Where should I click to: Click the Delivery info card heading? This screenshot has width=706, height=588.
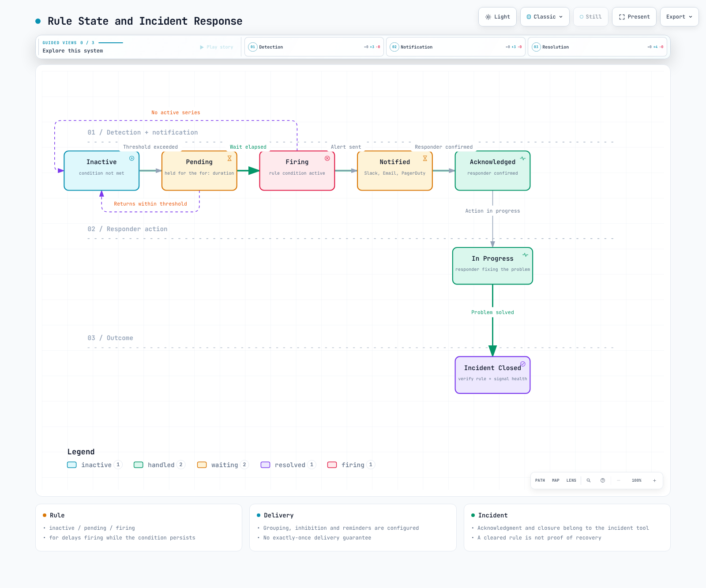(x=279, y=515)
